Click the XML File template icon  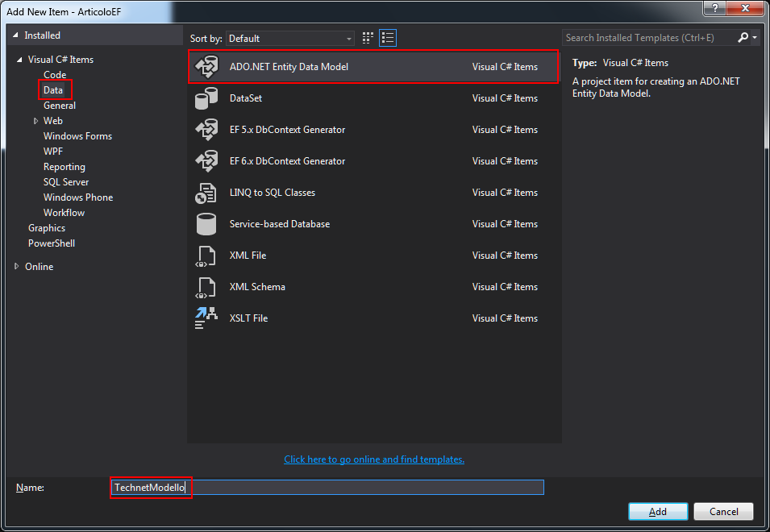pos(206,256)
